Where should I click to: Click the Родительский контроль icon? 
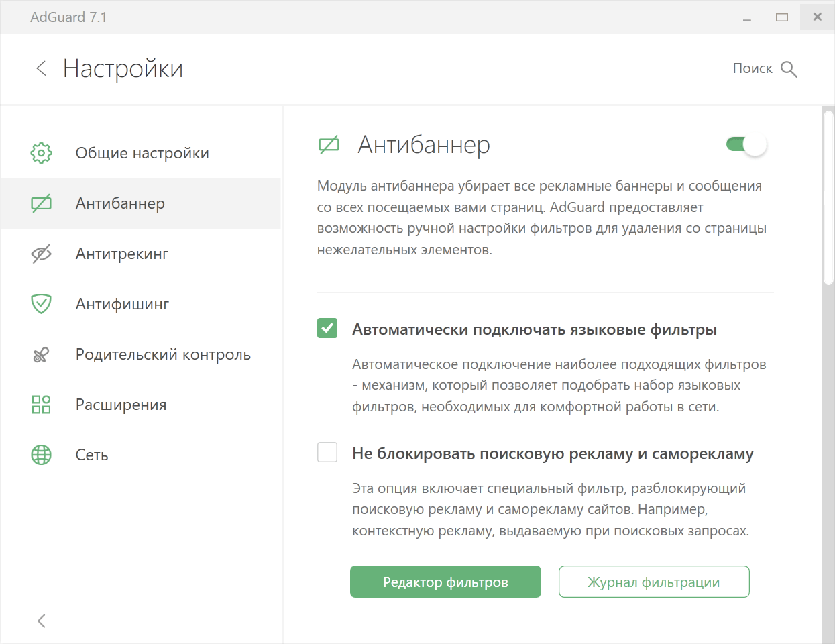(x=41, y=354)
